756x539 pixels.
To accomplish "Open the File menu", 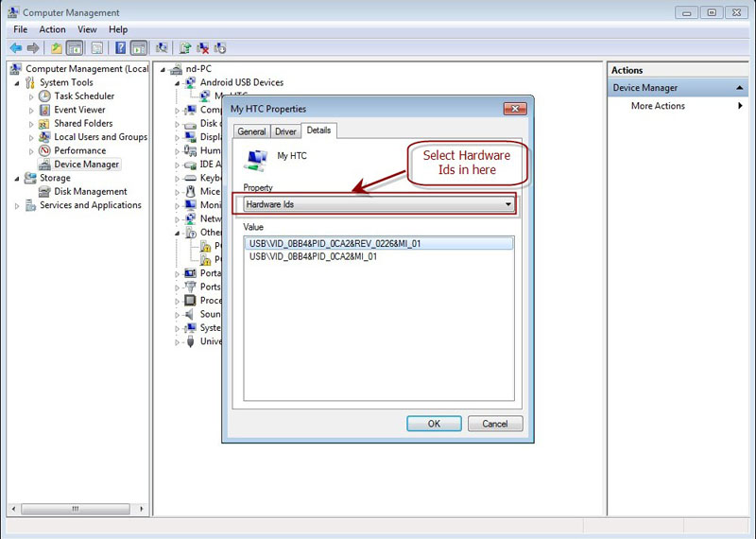I will pos(20,29).
